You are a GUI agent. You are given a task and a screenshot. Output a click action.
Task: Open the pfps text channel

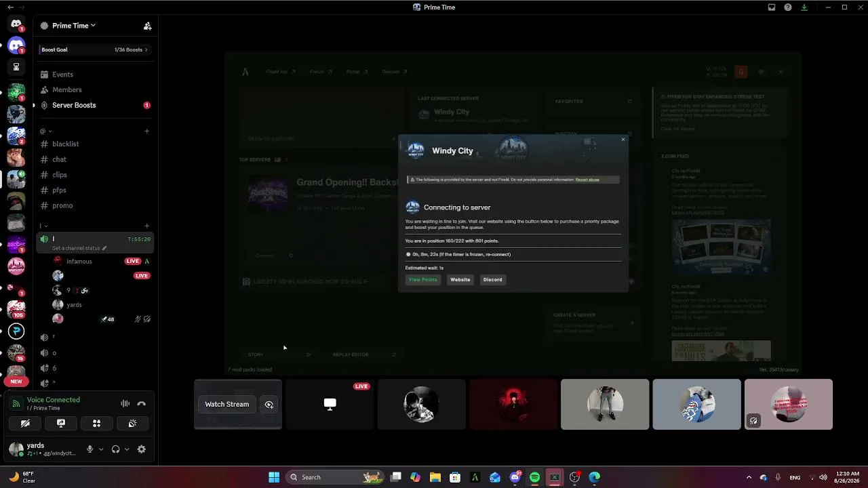click(x=95, y=190)
